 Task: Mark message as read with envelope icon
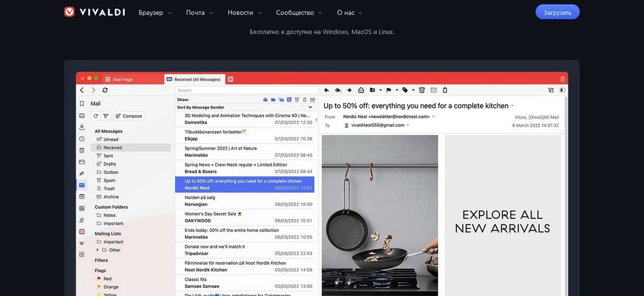tap(361, 90)
